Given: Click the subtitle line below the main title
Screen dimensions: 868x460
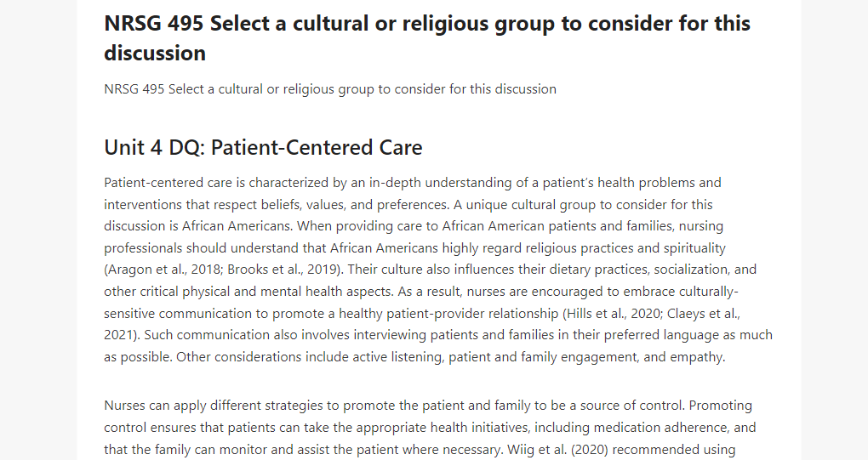Looking at the screenshot, I should [x=330, y=89].
